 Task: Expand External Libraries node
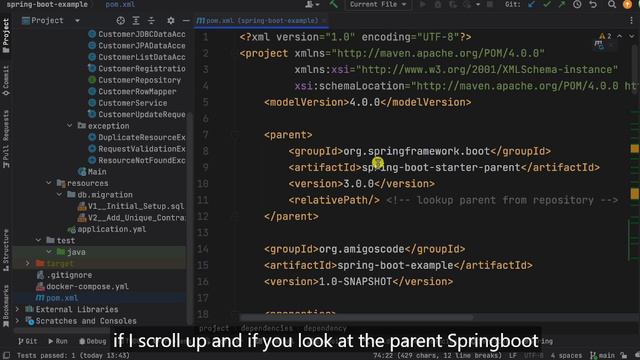click(x=17, y=309)
